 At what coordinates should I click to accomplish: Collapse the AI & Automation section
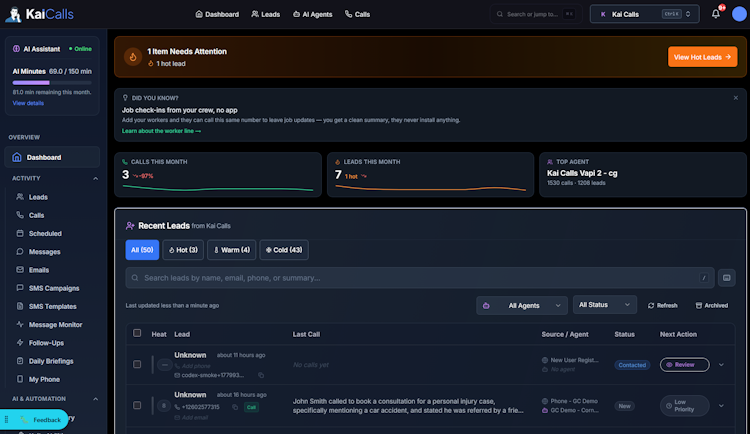(x=95, y=399)
